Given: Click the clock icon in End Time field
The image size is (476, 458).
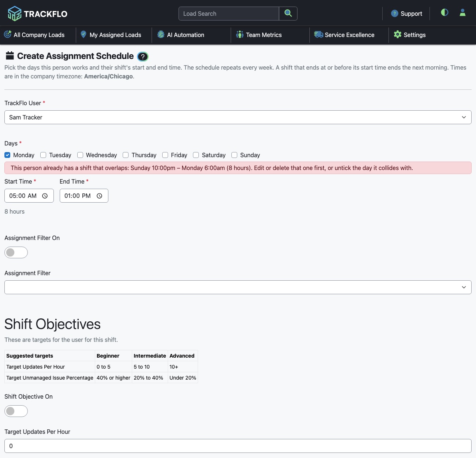Looking at the screenshot, I should pos(99,196).
